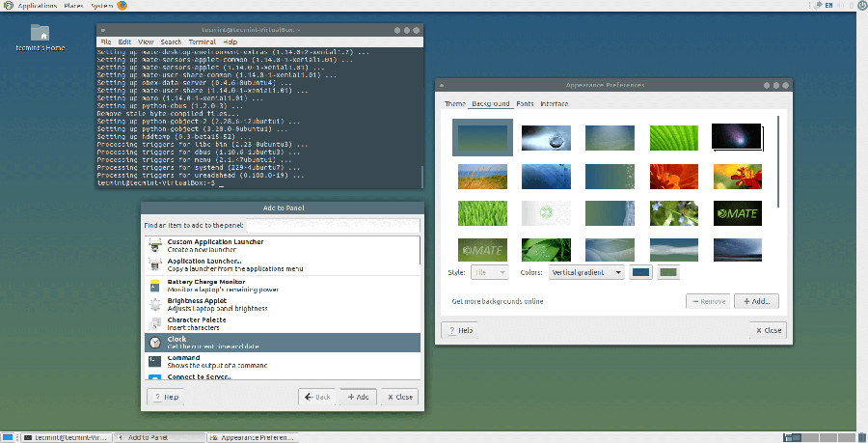Open the Colors Vertical gradient dropdown
This screenshot has height=443, width=868.
[x=586, y=273]
